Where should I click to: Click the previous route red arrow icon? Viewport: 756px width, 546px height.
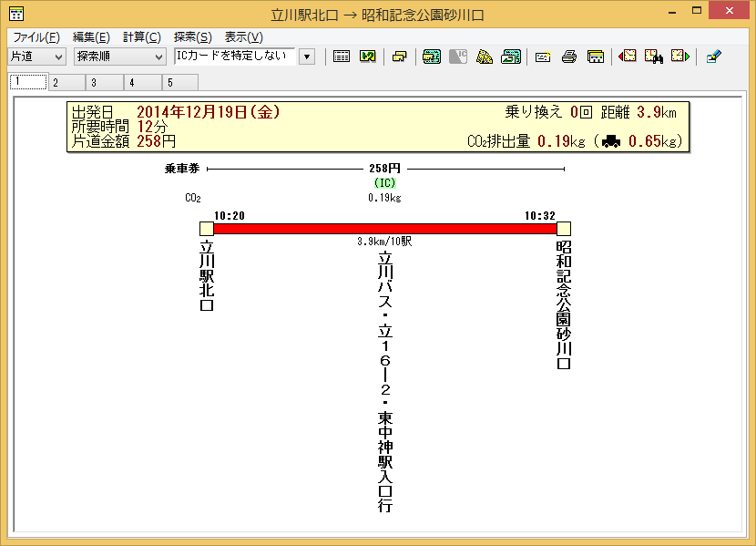coord(628,57)
